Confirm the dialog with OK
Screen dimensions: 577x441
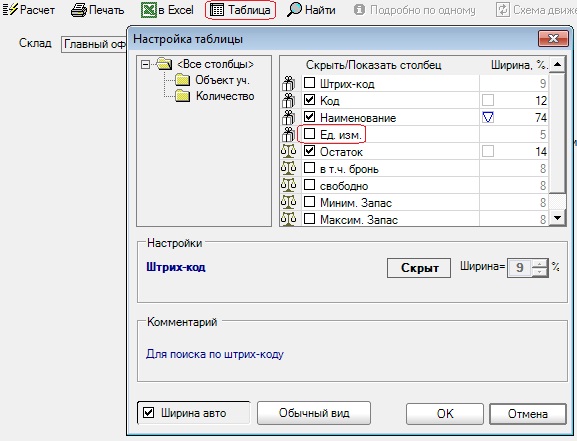[x=445, y=414]
